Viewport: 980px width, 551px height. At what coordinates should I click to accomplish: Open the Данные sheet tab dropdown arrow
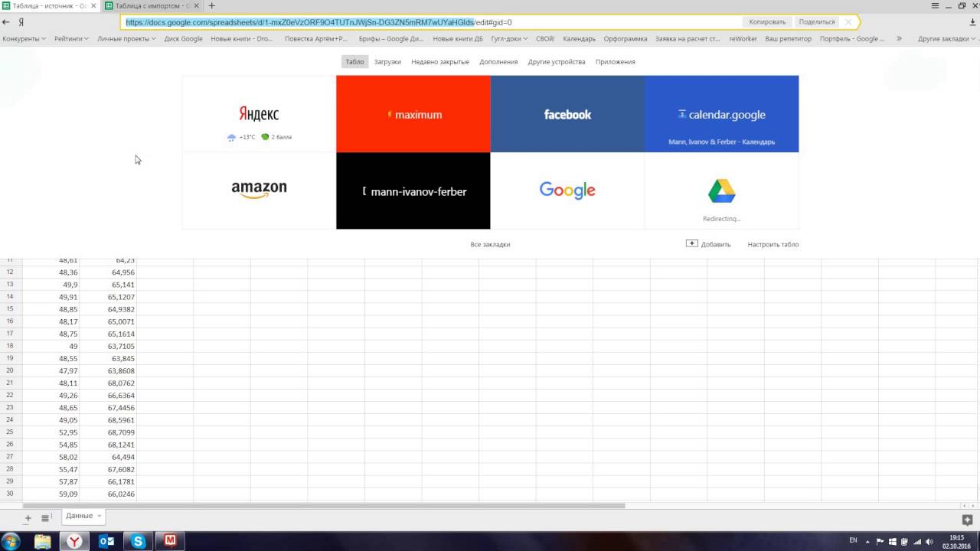tap(100, 517)
